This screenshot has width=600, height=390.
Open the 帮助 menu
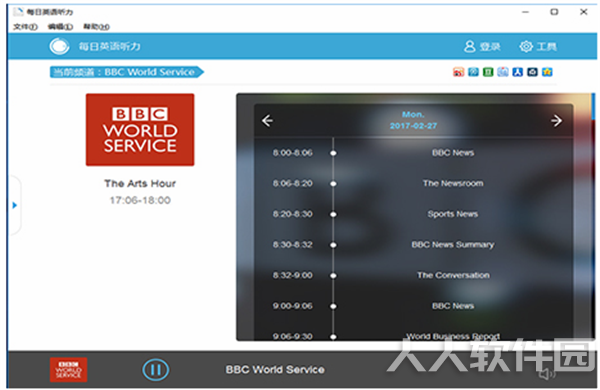click(96, 27)
